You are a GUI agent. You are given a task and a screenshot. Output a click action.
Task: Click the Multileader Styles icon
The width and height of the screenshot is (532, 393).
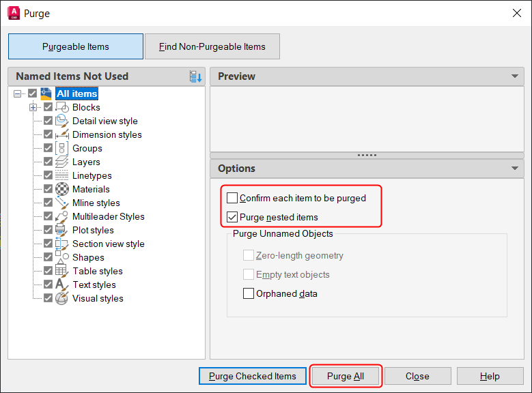[x=61, y=216]
